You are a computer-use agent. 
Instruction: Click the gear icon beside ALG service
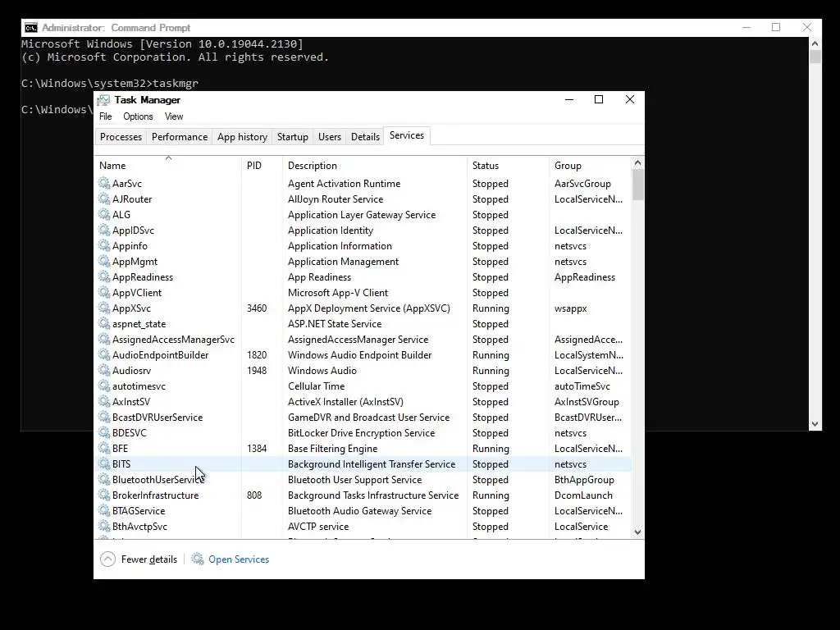click(x=104, y=214)
